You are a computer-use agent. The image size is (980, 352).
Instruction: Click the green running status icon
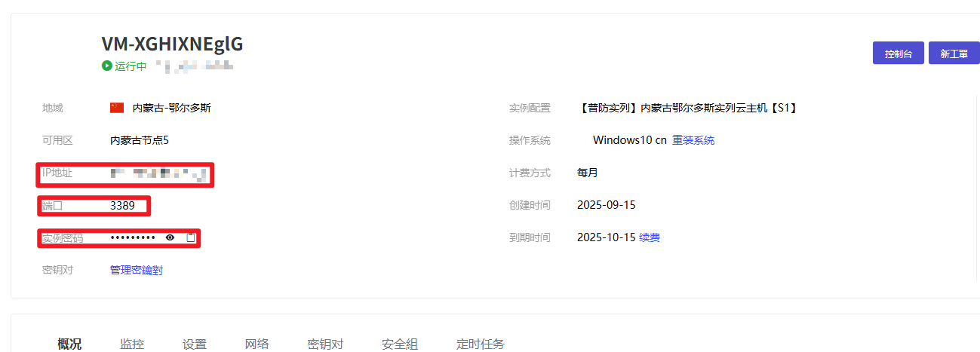coord(107,66)
